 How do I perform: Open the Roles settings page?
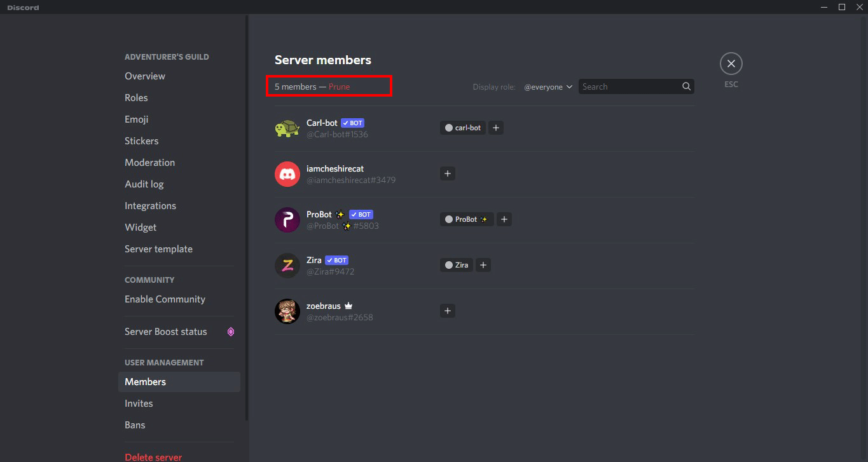pos(136,98)
